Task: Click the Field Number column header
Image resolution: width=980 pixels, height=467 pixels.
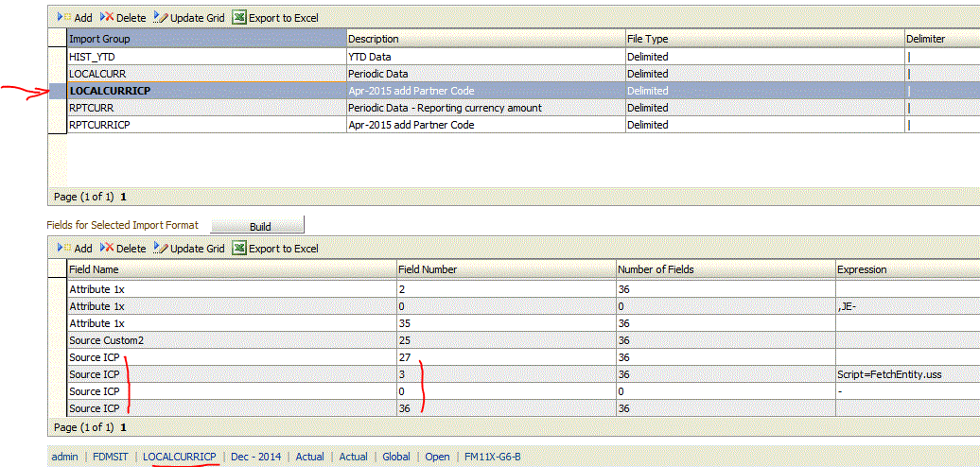Action: pyautogui.click(x=506, y=269)
